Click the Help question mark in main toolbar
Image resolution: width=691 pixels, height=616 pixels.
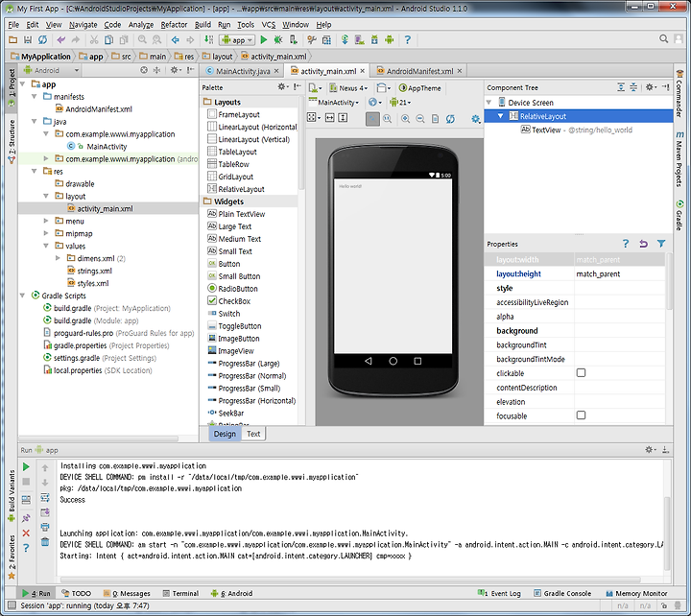408,40
